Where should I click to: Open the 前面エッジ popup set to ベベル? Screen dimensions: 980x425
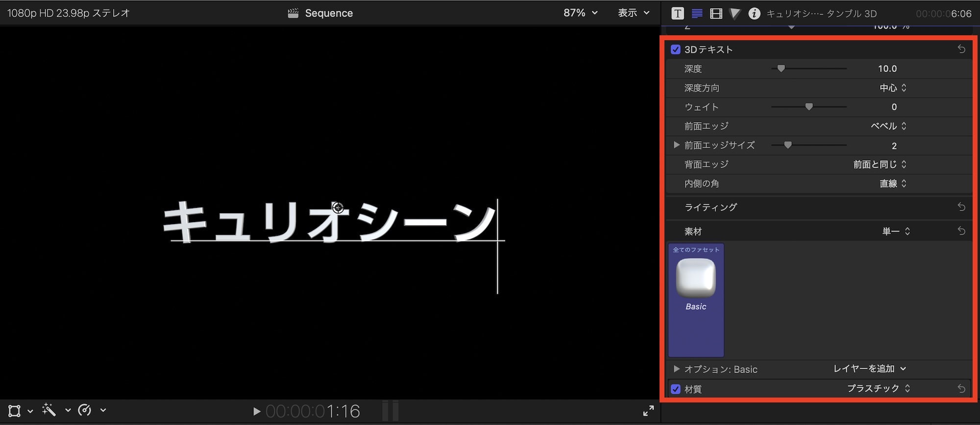(888, 126)
